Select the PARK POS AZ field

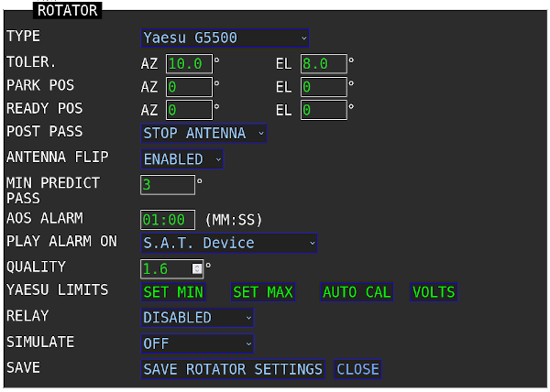click(188, 87)
